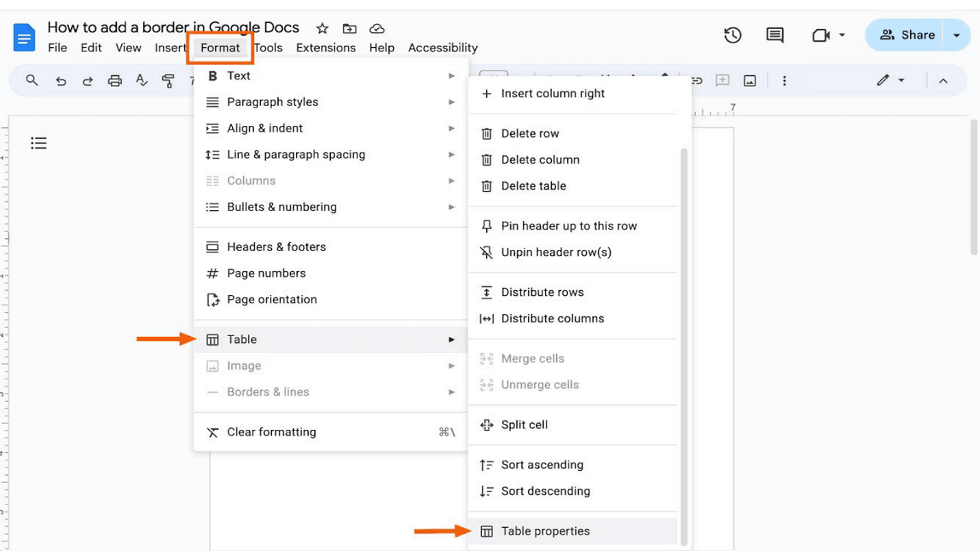The image size is (980, 551).
Task: Open the Accessibility menu
Action: [443, 48]
